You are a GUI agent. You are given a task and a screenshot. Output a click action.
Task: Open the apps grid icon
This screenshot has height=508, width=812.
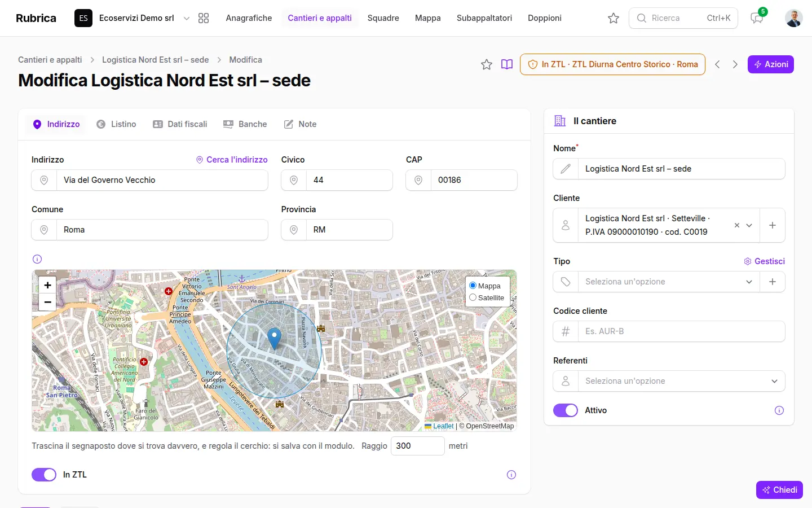[204, 18]
